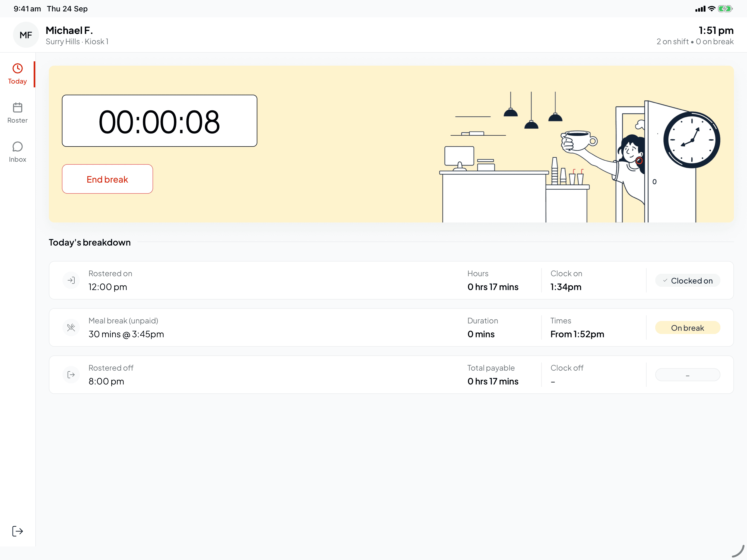Click the Michael F. name in header
Viewport: 747px width, 560px height.
point(69,30)
